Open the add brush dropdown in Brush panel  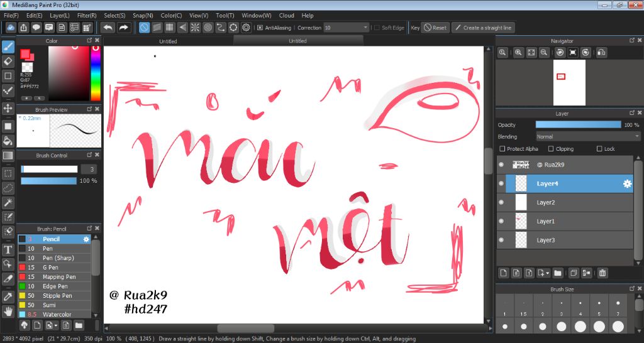(52, 325)
